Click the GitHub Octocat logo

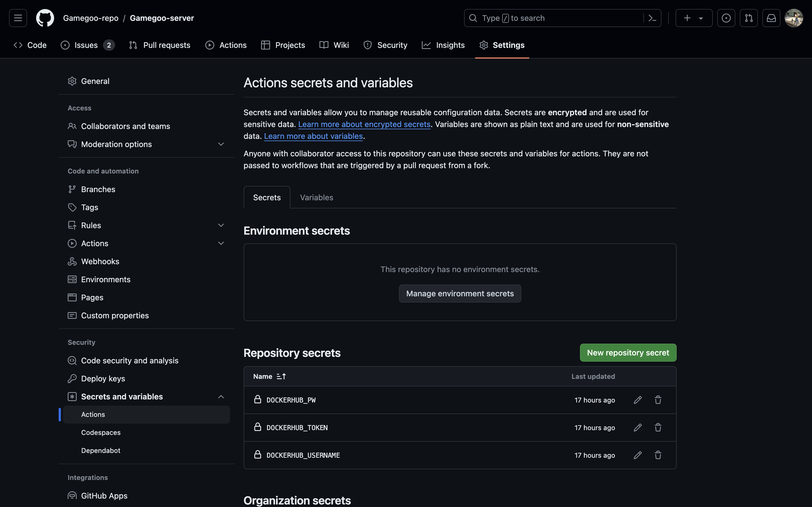click(x=45, y=18)
